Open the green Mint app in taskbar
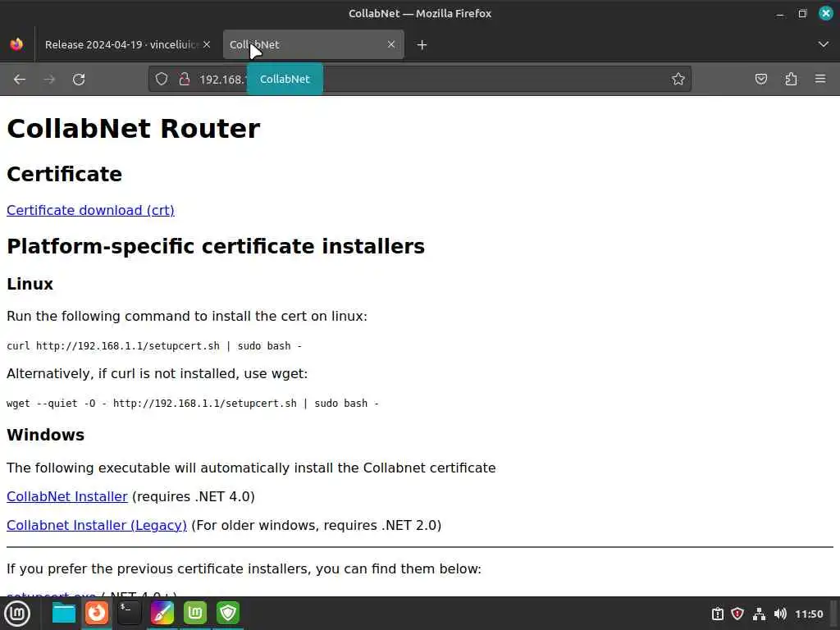840x630 pixels. [195, 614]
